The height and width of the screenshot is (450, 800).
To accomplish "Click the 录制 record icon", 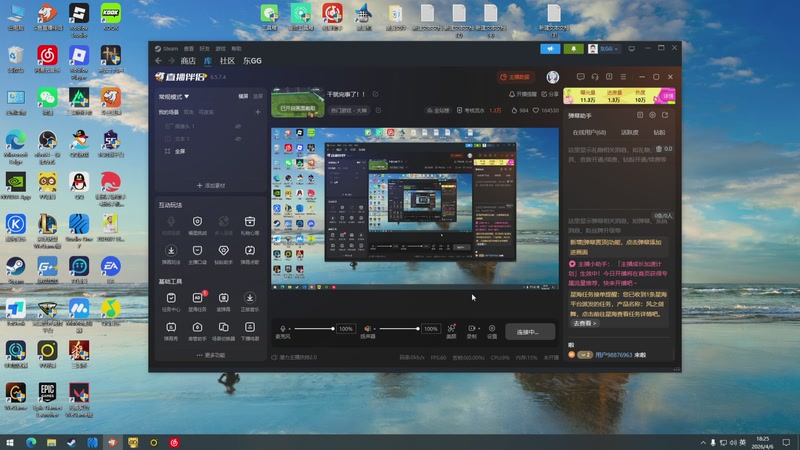I will tap(471, 331).
